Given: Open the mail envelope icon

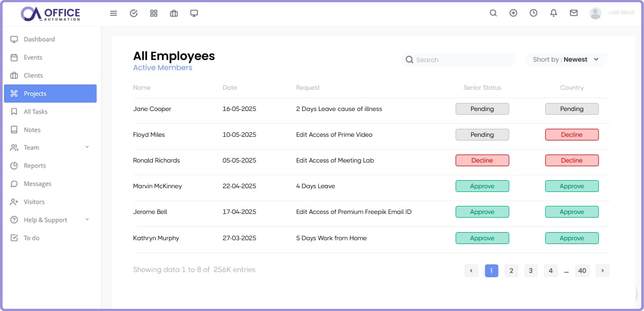Looking at the screenshot, I should point(574,13).
